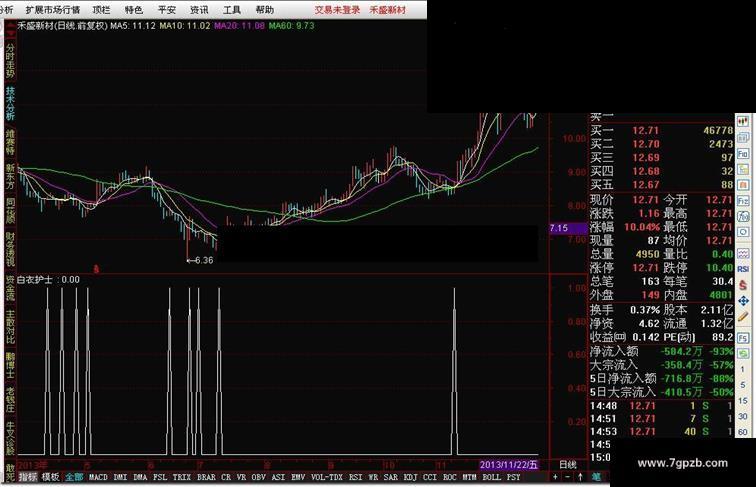The image size is (756, 487).
Task: Apply the BOLL indicator
Action: click(x=491, y=477)
